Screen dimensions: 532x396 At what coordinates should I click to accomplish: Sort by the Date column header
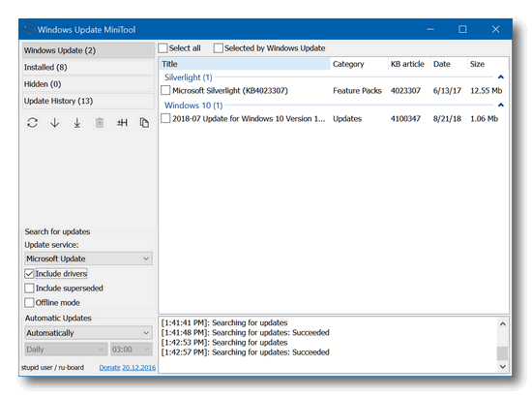pyautogui.click(x=449, y=64)
